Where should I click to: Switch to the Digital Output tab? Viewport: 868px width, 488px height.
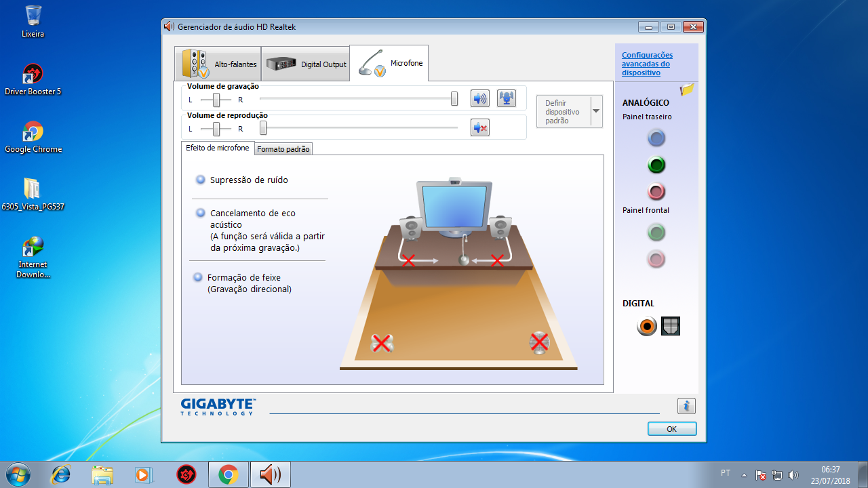point(305,64)
